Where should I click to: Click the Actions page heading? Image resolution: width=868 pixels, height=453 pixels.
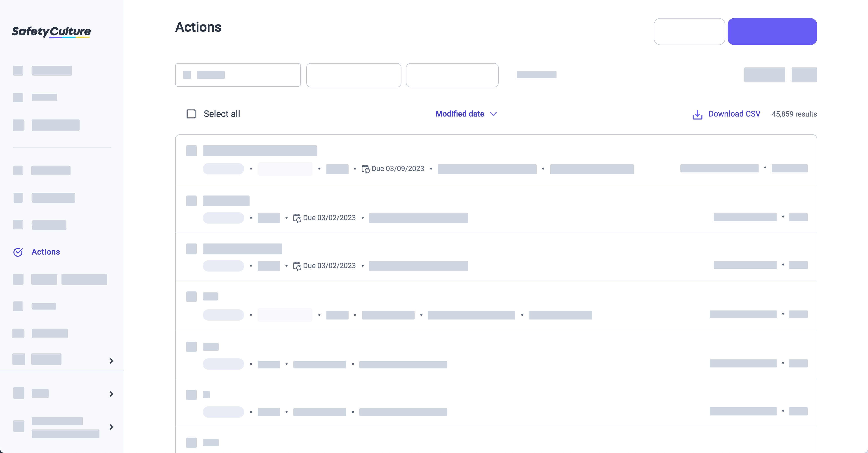point(198,27)
